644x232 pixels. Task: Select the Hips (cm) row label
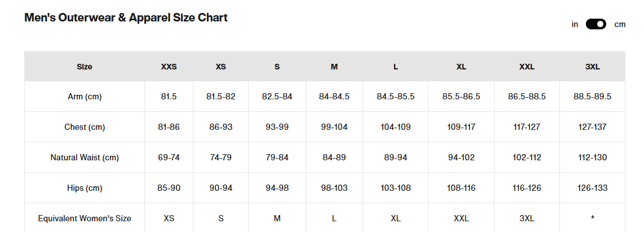[x=85, y=188]
